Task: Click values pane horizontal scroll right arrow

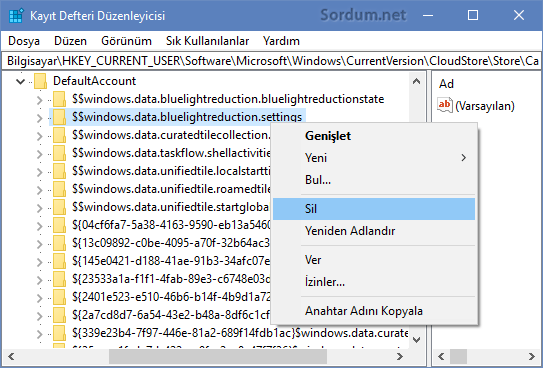Action: pyautogui.click(x=532, y=357)
